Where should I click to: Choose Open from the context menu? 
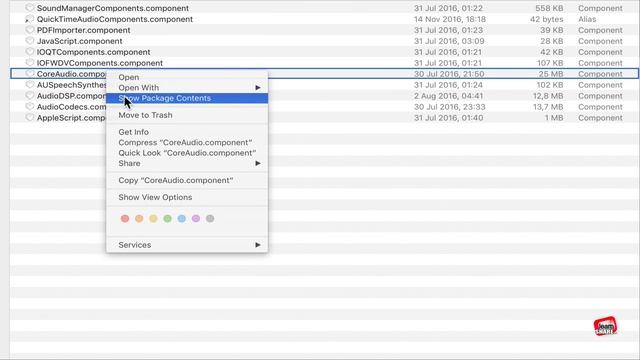tap(187, 77)
